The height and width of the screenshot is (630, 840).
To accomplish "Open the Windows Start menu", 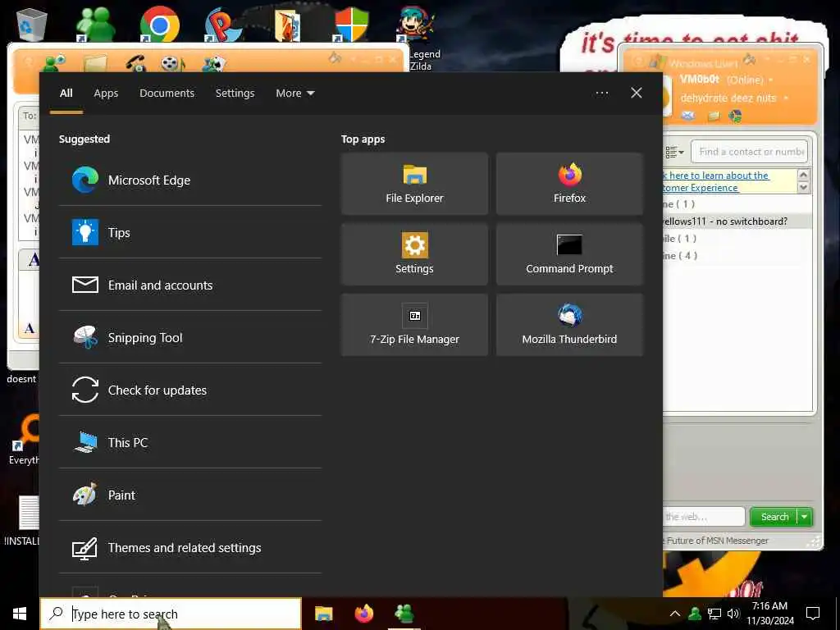I will (20, 614).
